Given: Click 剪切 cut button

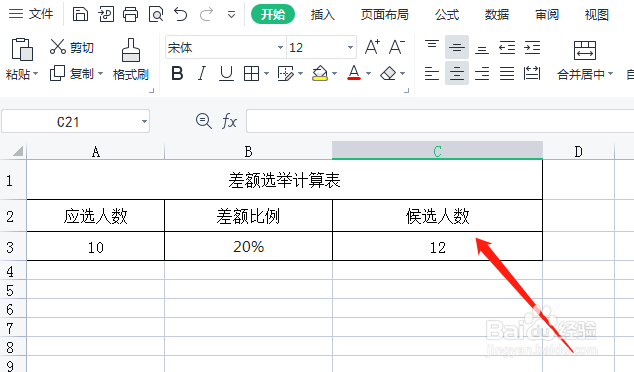Looking at the screenshot, I should (72, 47).
